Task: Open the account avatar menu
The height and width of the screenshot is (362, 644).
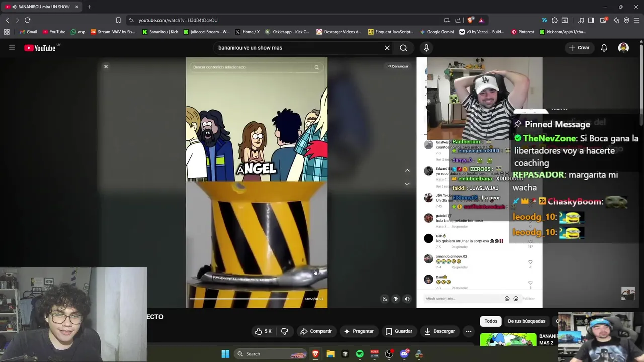Action: pos(623,48)
